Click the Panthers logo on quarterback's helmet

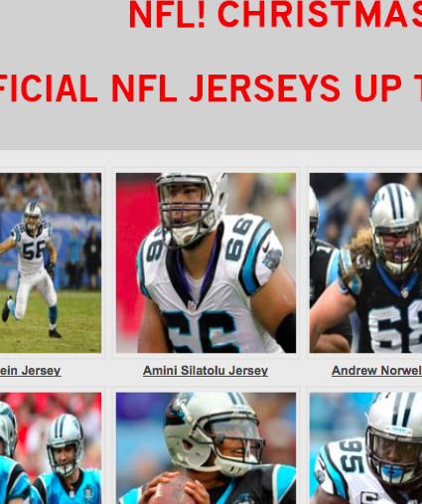(176, 411)
